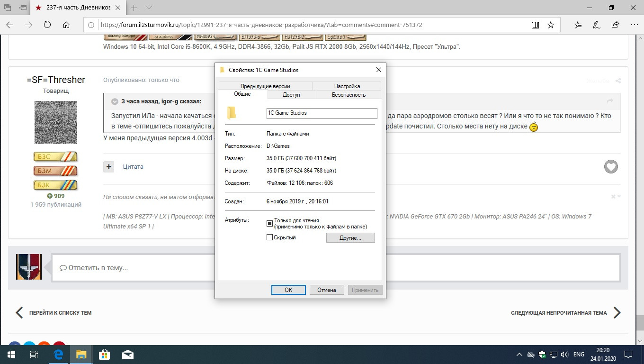Viewport: 644px width, 364px height.
Task: Open the Edge Settings and more menu
Action: coord(634,25)
